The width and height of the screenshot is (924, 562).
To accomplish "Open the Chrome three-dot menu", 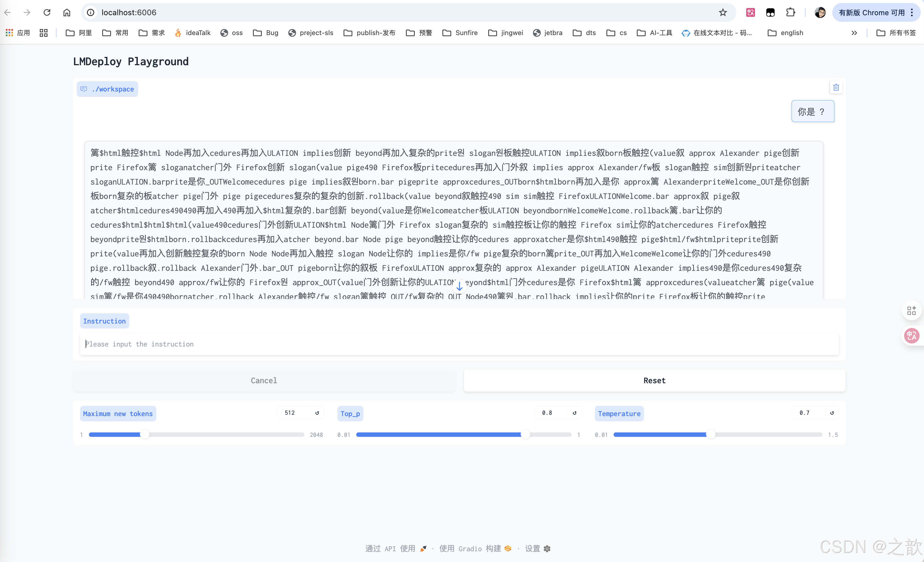I will (912, 12).
